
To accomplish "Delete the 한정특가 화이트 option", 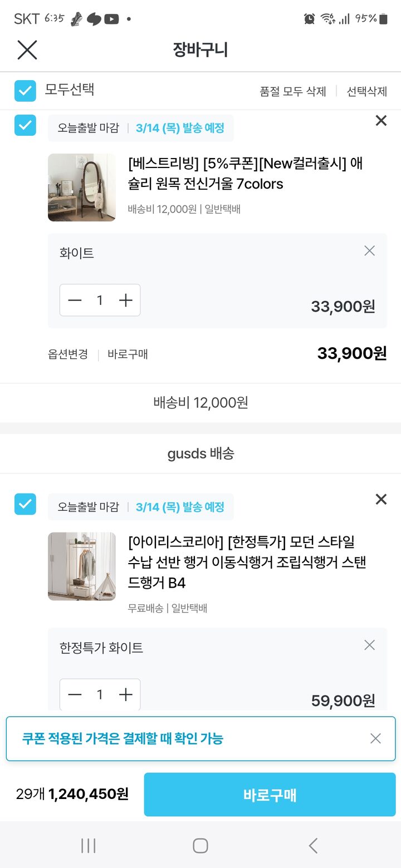I will click(x=369, y=645).
